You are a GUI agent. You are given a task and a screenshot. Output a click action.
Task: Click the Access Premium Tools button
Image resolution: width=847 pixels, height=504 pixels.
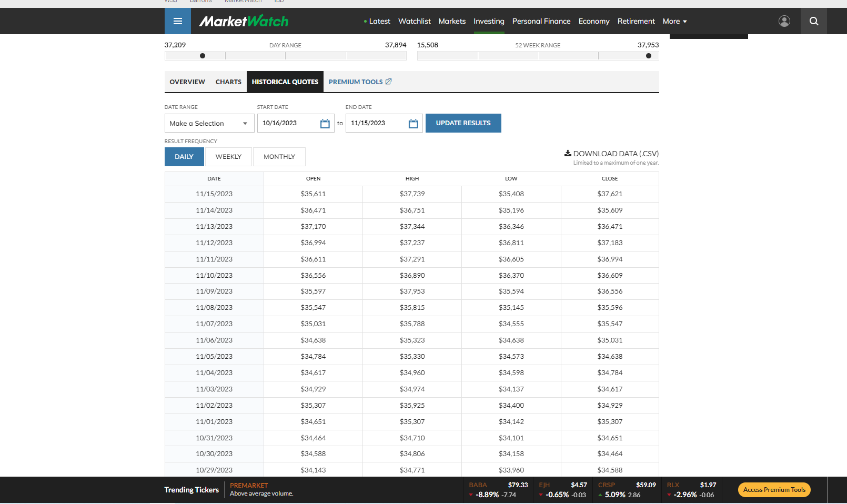click(x=774, y=490)
